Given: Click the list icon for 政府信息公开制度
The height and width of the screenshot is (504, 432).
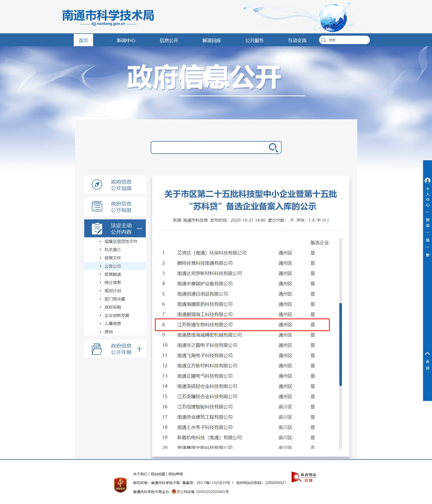Looking at the screenshot, I should [97, 206].
